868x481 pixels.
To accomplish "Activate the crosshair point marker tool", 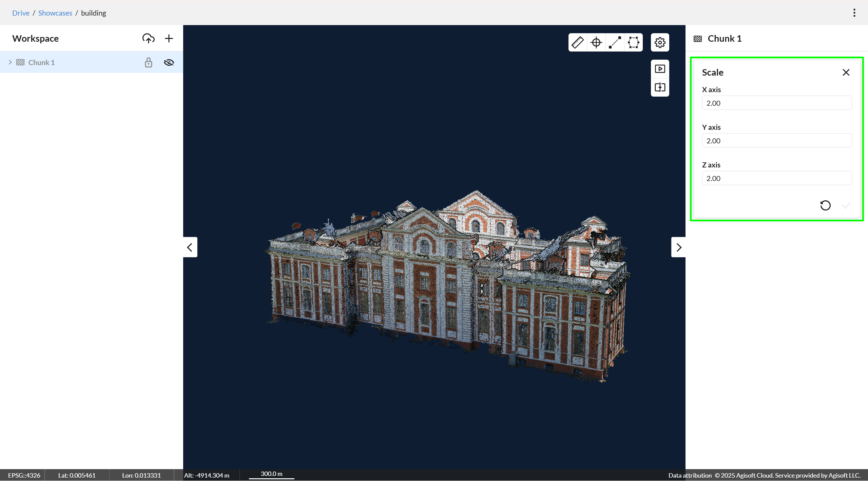I will 596,42.
